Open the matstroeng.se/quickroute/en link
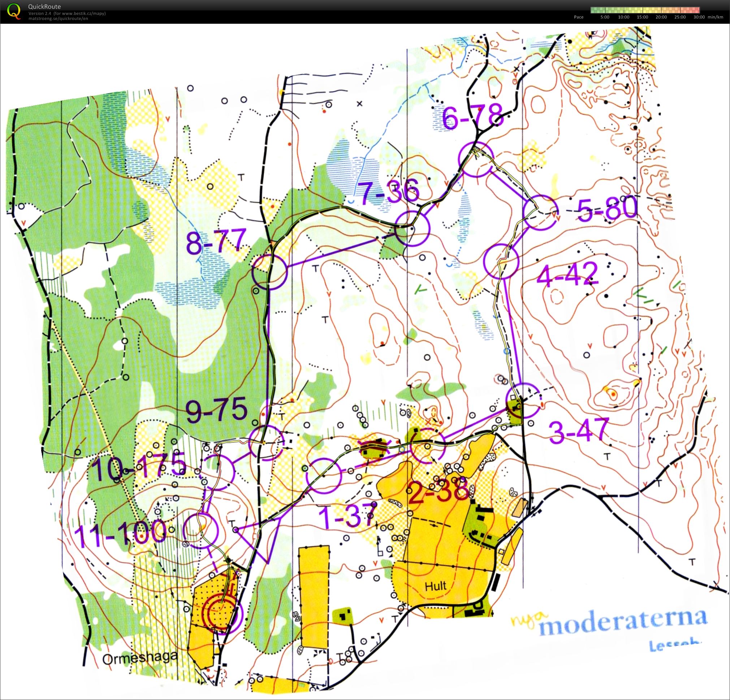The width and height of the screenshot is (730, 700). click(x=58, y=19)
